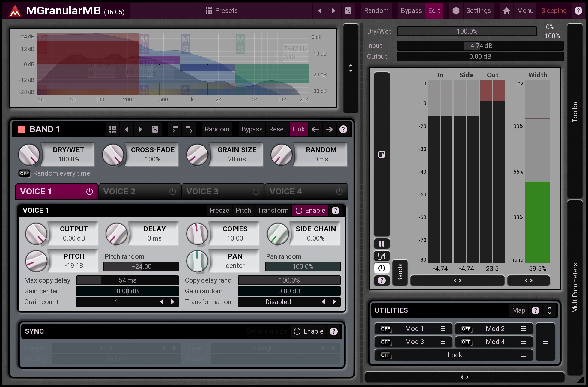Switch to the VOICE 1 tab

coord(57,192)
